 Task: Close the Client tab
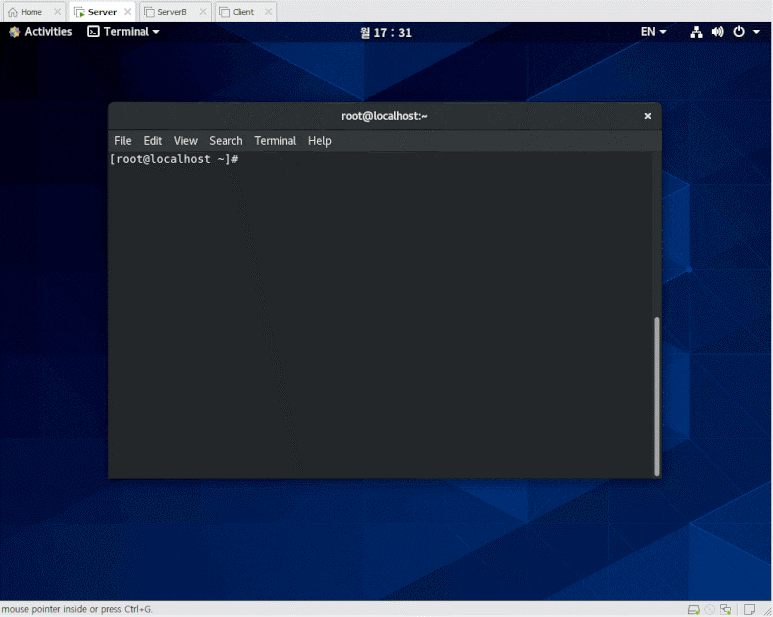268,12
